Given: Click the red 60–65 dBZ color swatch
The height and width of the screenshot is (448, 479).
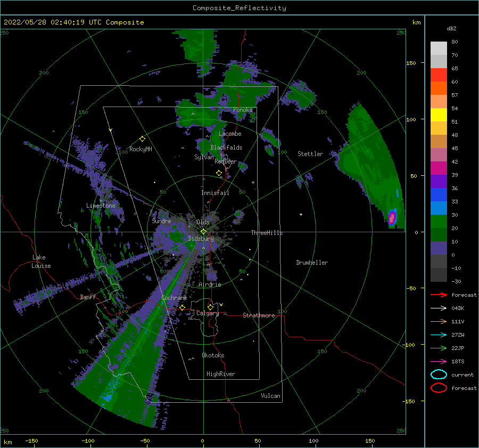Looking at the screenshot, I should tap(439, 75).
